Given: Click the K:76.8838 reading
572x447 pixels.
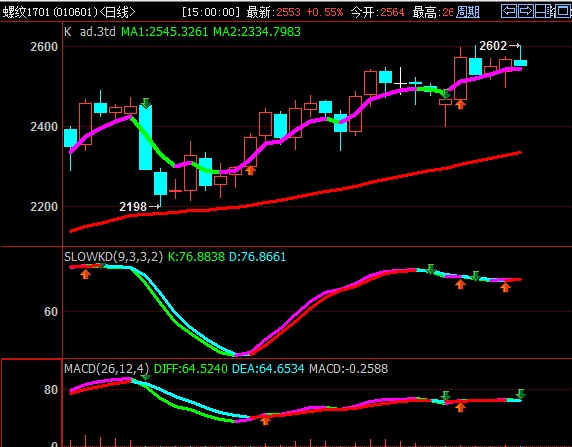Looking at the screenshot, I should click(196, 257).
